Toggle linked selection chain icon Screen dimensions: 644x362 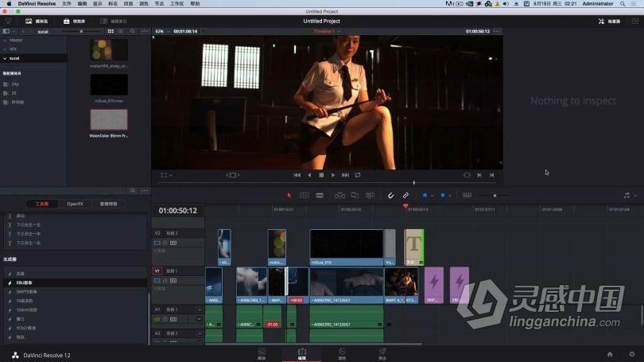click(405, 196)
